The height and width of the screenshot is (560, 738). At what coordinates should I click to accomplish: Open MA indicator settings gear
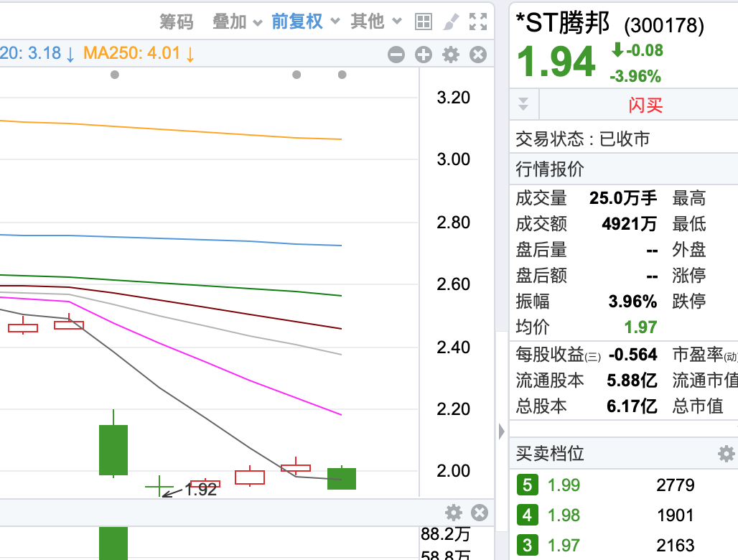451,55
